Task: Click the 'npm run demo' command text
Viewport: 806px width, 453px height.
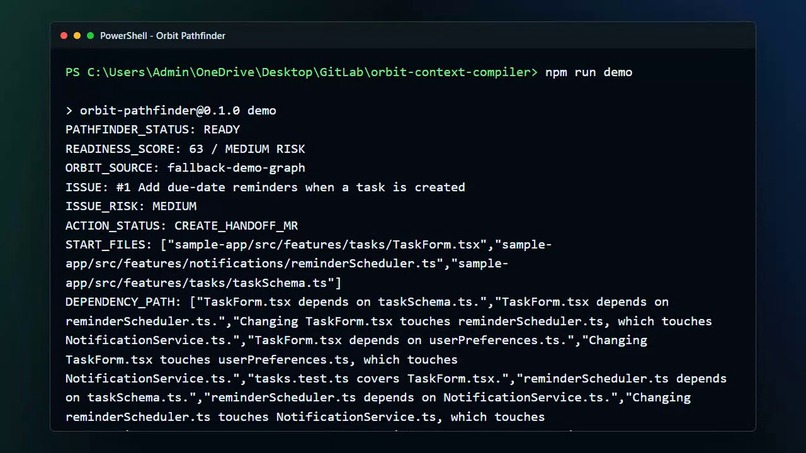Action: 589,72
